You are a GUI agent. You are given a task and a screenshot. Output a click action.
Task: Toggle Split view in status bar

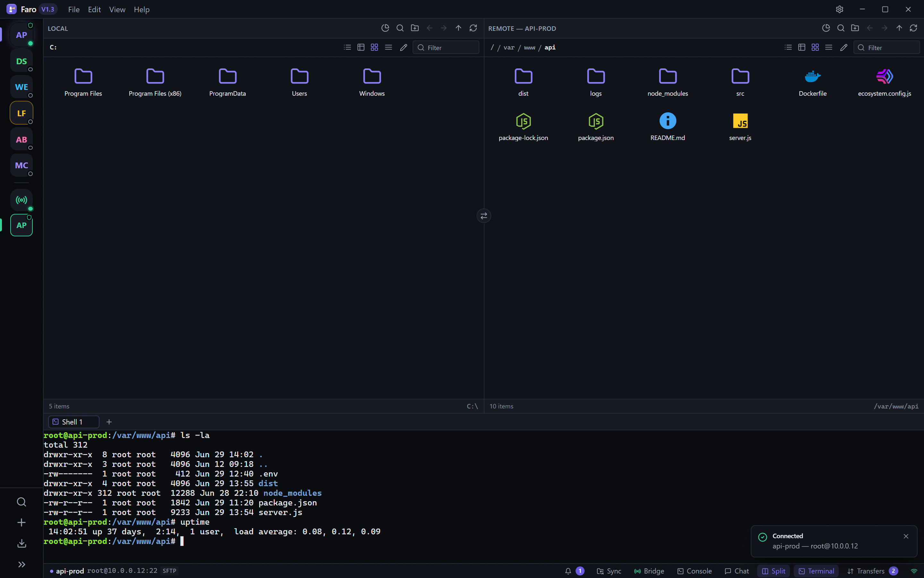point(774,571)
